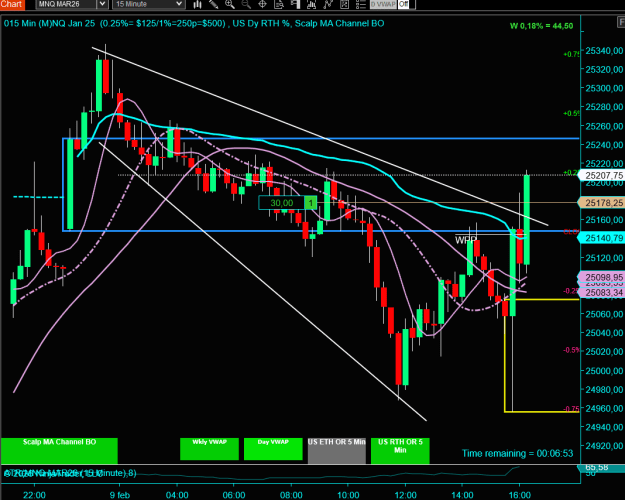Click the Scalp MA Channel BO button
The width and height of the screenshot is (625, 500).
click(x=59, y=451)
